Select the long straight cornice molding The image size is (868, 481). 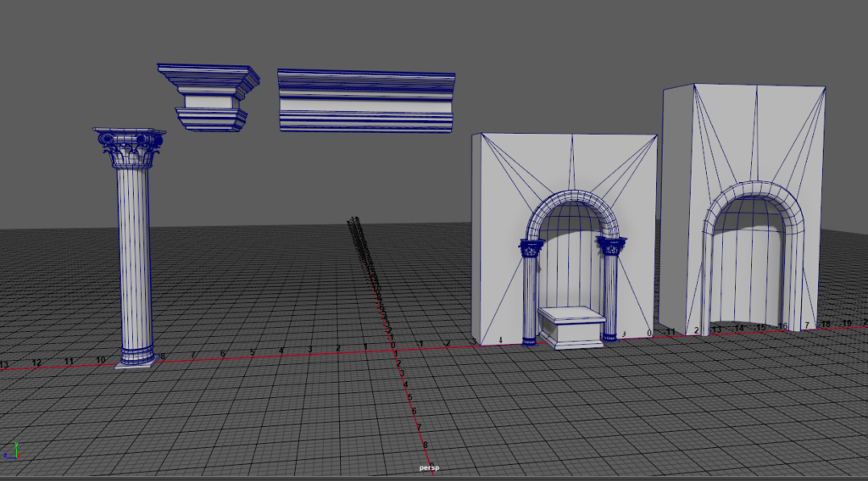pos(366,101)
